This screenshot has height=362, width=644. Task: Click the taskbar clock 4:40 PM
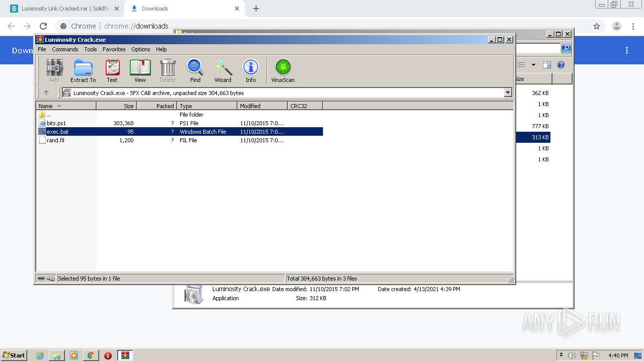pos(618,355)
